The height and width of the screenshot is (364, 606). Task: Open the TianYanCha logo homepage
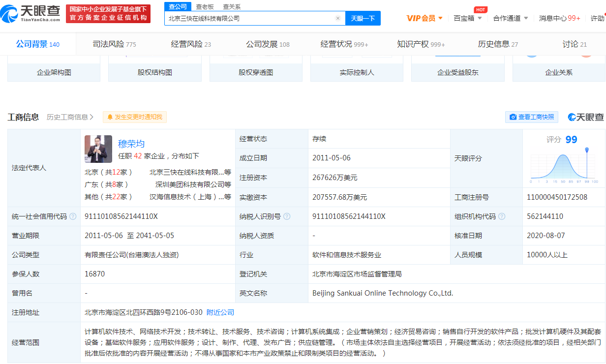coord(30,14)
